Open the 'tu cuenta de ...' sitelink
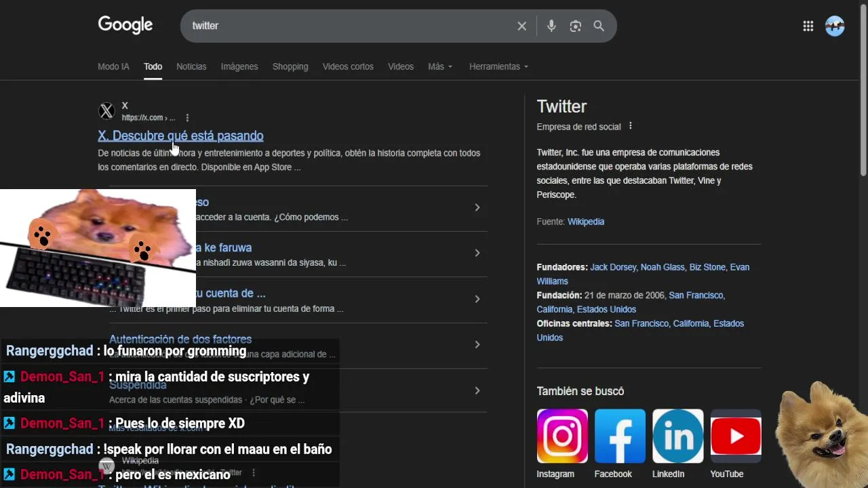This screenshot has height=488, width=868. point(231,293)
